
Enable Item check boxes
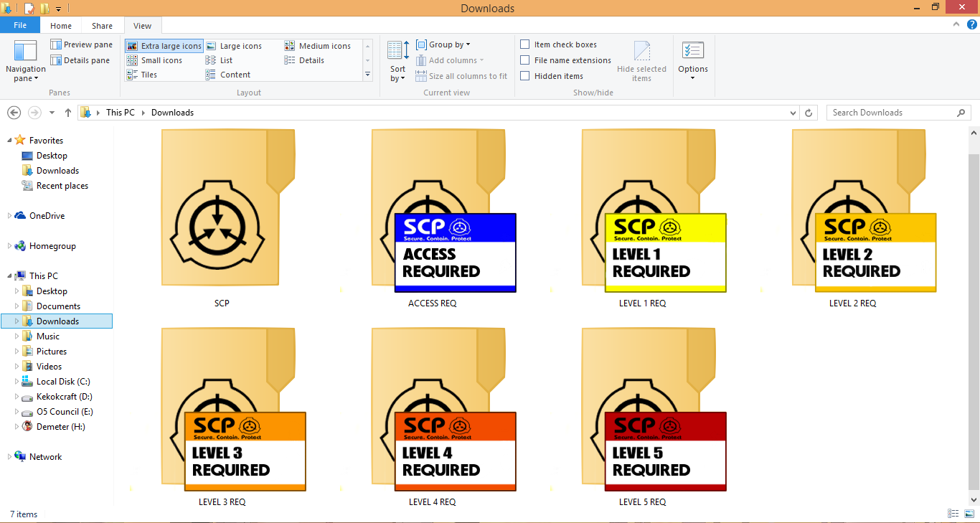525,44
